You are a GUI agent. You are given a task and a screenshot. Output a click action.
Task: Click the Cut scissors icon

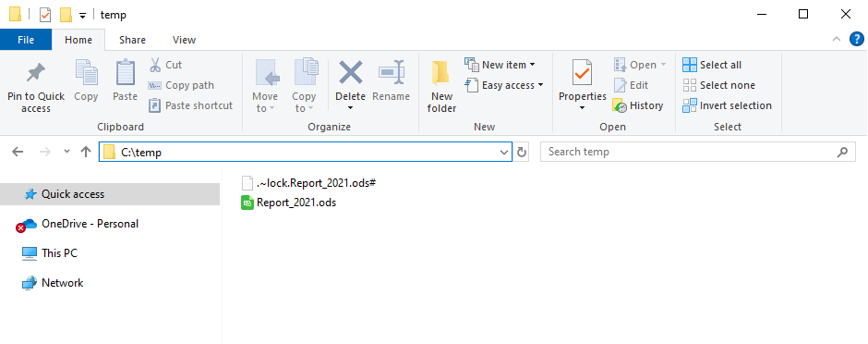coord(155,65)
